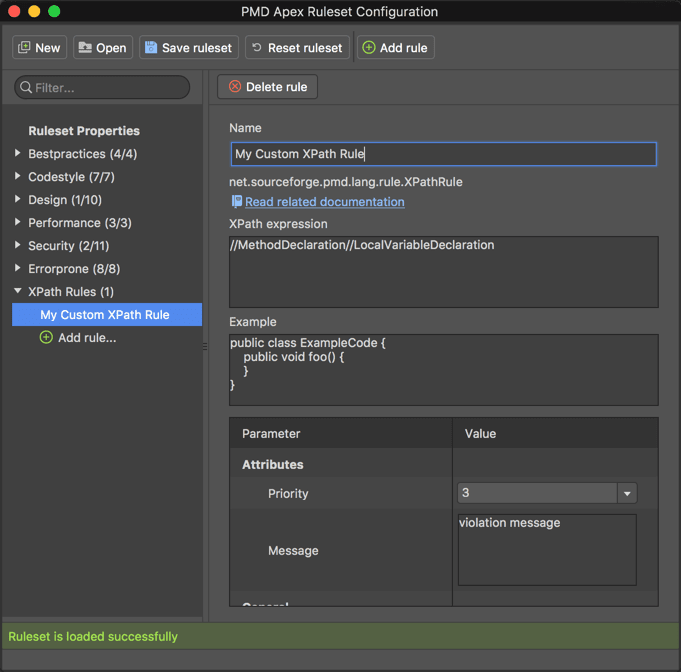
Task: Click the net.sourceforge.pmd.lang.rule.XPathRule class text
Action: click(346, 182)
